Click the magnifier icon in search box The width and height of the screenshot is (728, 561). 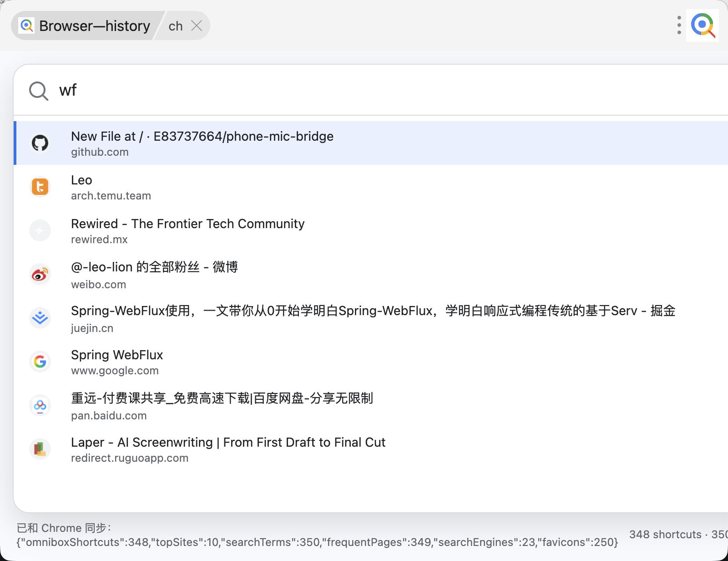(x=39, y=91)
